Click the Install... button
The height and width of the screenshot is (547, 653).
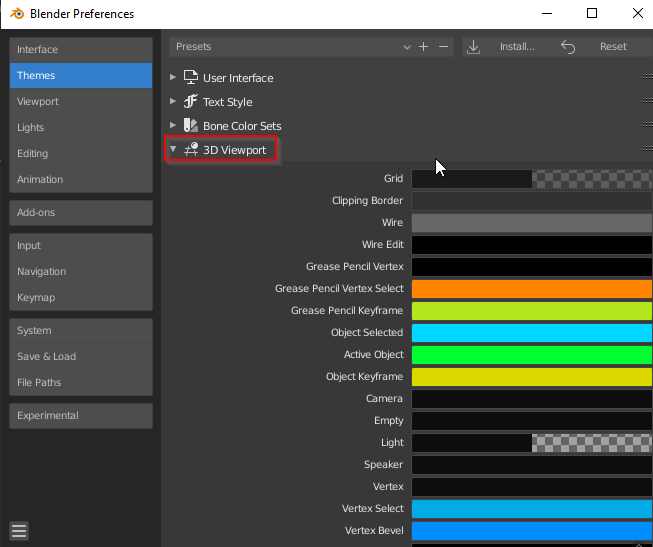pos(517,47)
